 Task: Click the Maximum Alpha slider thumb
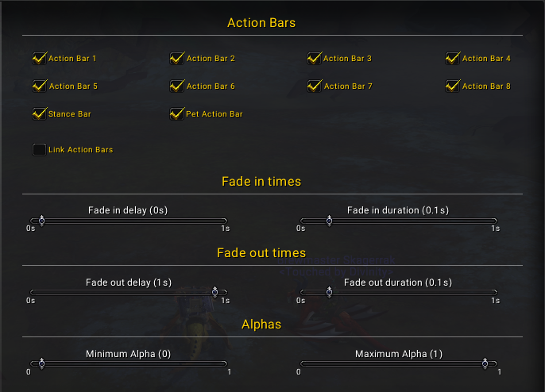pos(485,363)
